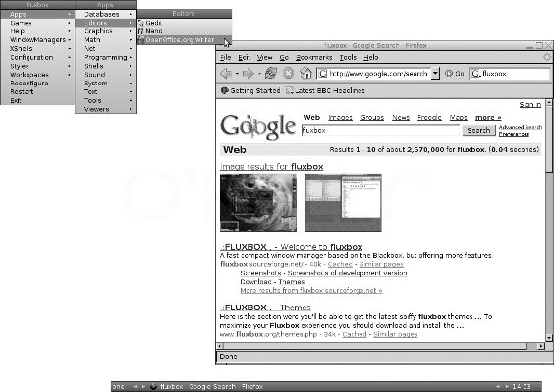Click the Google Search button
The image size is (554, 392).
pos(478,130)
